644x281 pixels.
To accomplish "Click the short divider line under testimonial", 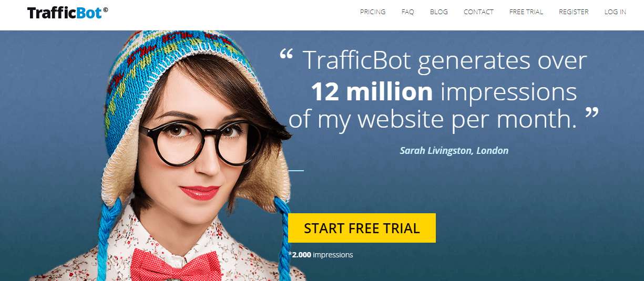I will 296,171.
